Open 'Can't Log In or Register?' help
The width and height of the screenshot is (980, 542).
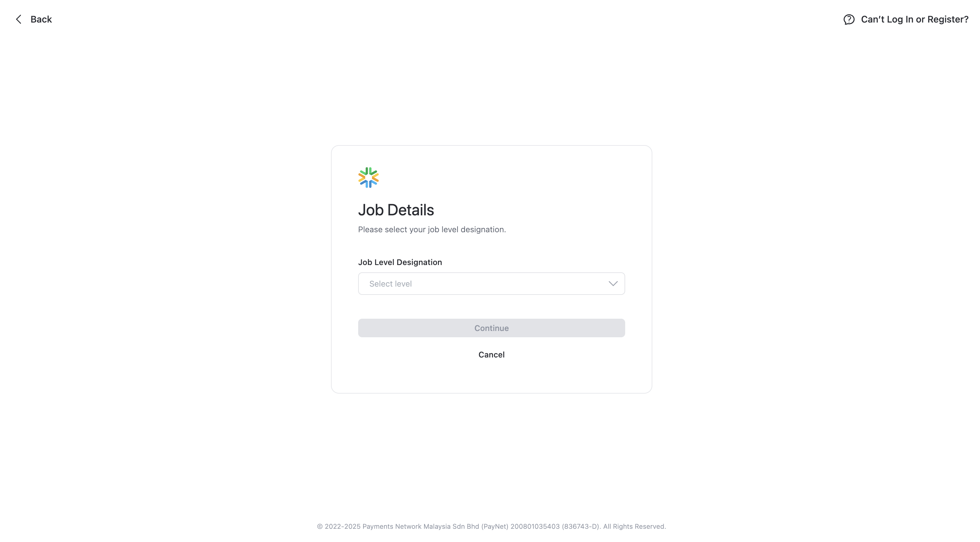pyautogui.click(x=914, y=20)
